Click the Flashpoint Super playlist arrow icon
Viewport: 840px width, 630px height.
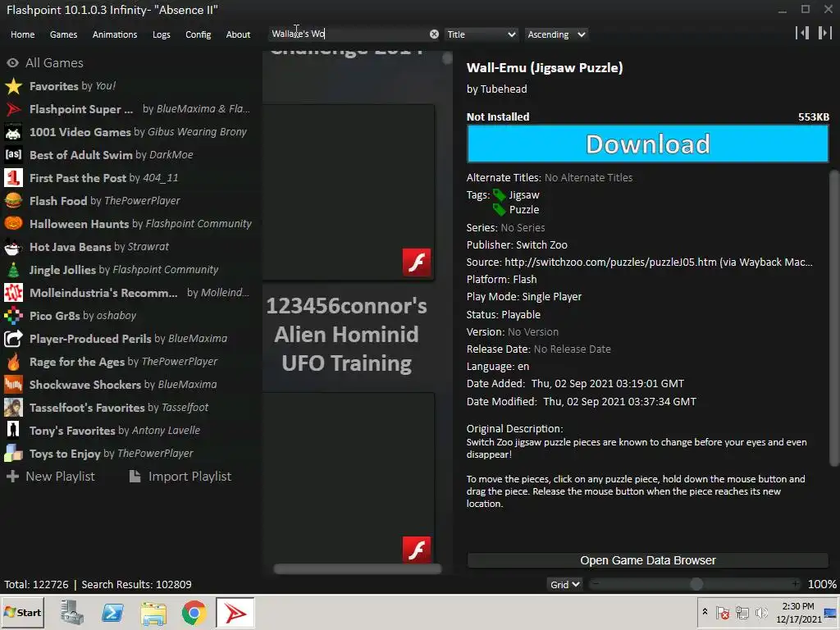[x=13, y=109]
